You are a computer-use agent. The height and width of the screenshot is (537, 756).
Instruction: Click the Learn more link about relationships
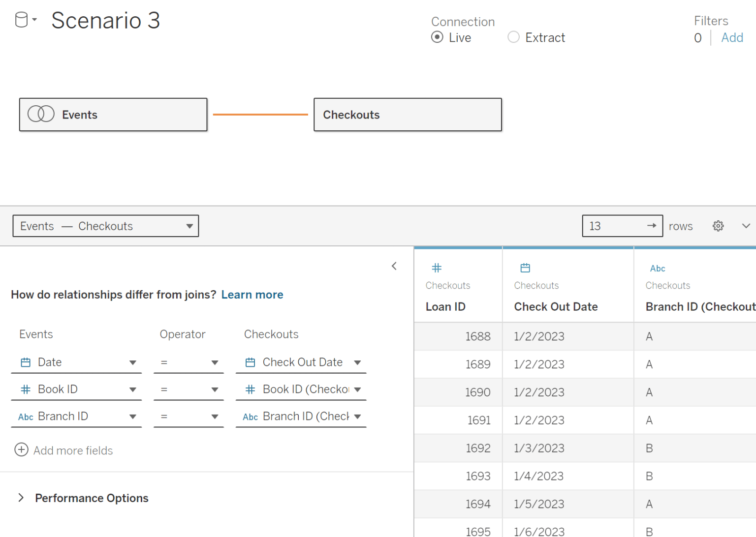point(252,295)
